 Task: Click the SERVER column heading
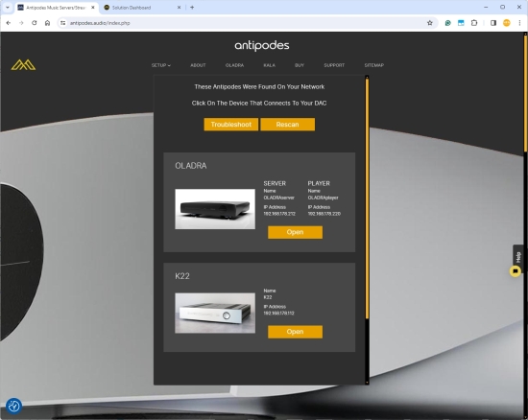(x=275, y=183)
